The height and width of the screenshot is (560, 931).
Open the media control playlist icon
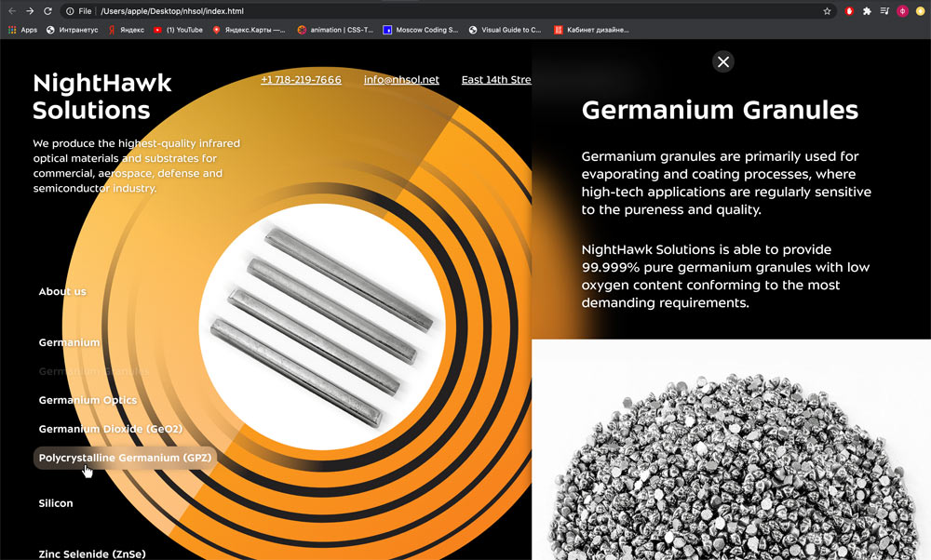point(884,11)
